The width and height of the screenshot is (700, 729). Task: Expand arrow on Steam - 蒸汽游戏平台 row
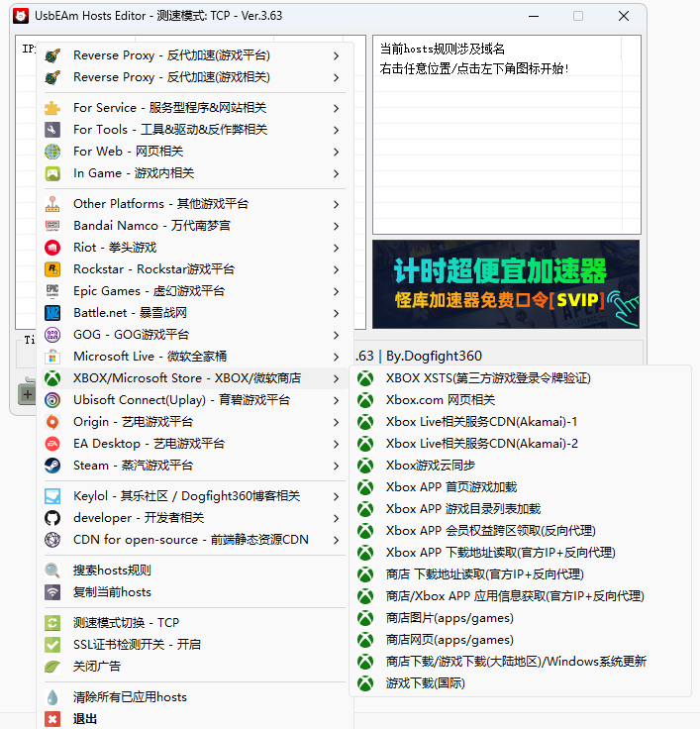click(336, 466)
